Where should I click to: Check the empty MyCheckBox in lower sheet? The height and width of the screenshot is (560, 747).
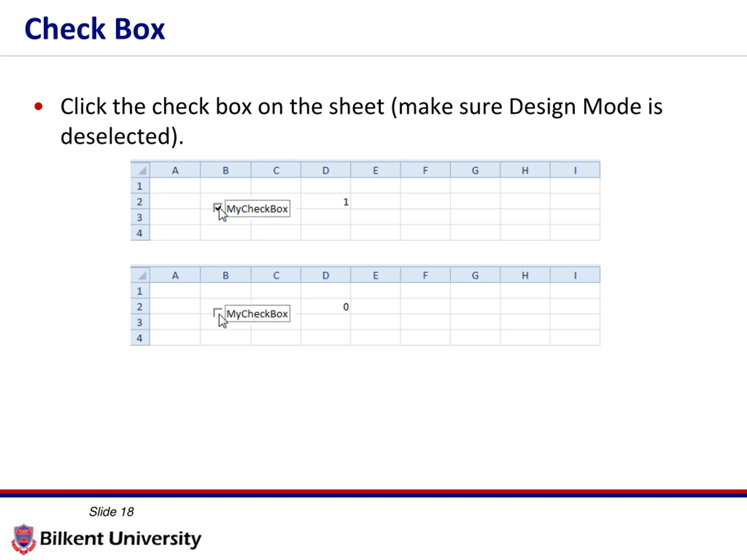(217, 313)
